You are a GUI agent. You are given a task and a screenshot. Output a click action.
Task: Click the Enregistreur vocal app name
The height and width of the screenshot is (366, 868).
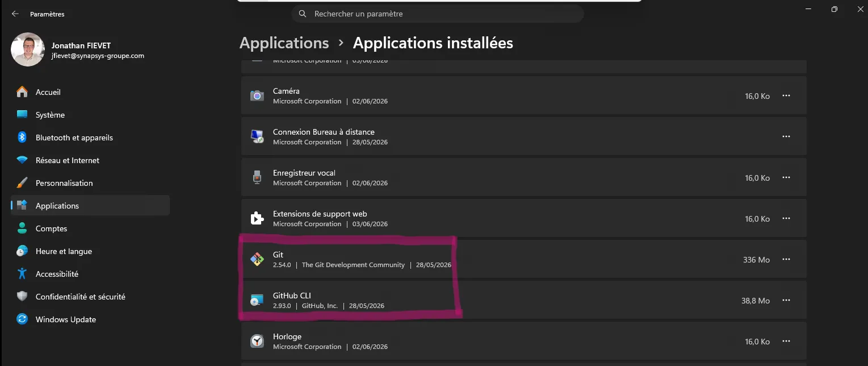click(x=304, y=173)
